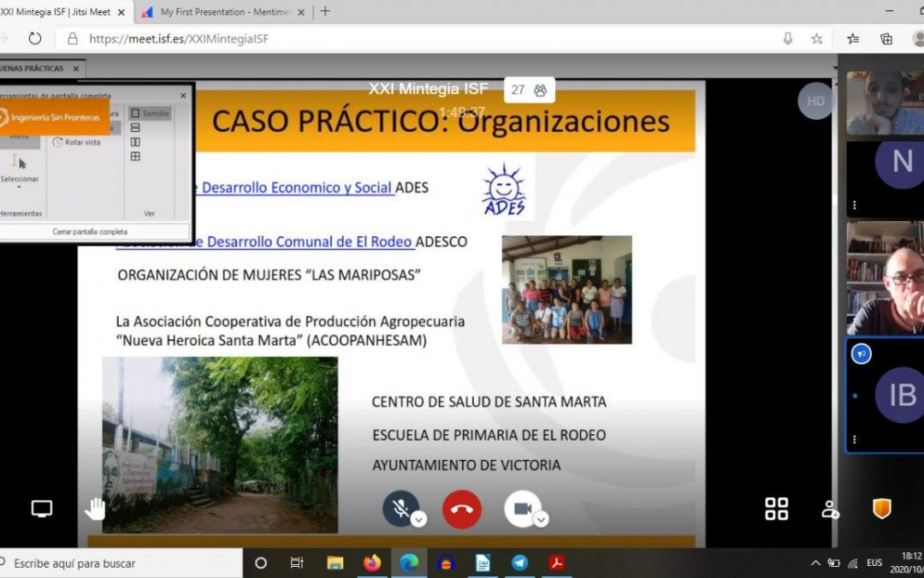Raise your hand in the meeting
This screenshot has height=578, width=924.
(x=94, y=509)
